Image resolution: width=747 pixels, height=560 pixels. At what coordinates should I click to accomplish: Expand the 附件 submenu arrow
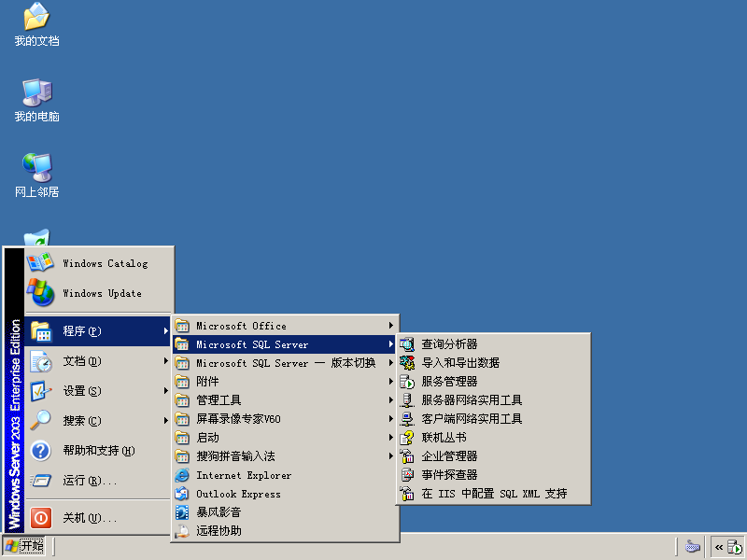click(390, 382)
